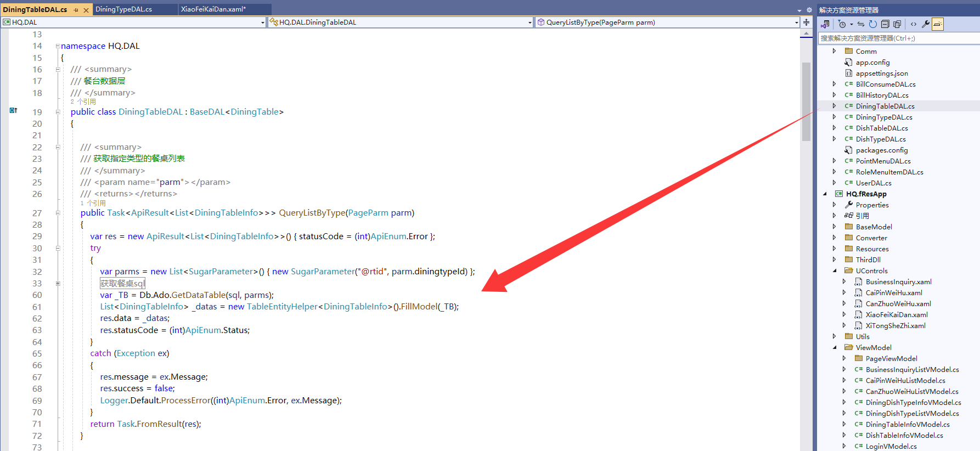The image size is (980, 451).
Task: Select BillHistoryDAL.cs in tree
Action: 882,95
